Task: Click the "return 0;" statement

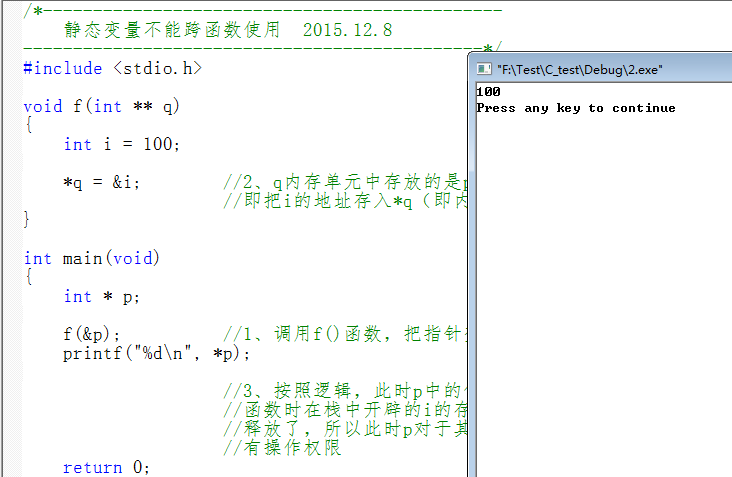Action: 106,467
